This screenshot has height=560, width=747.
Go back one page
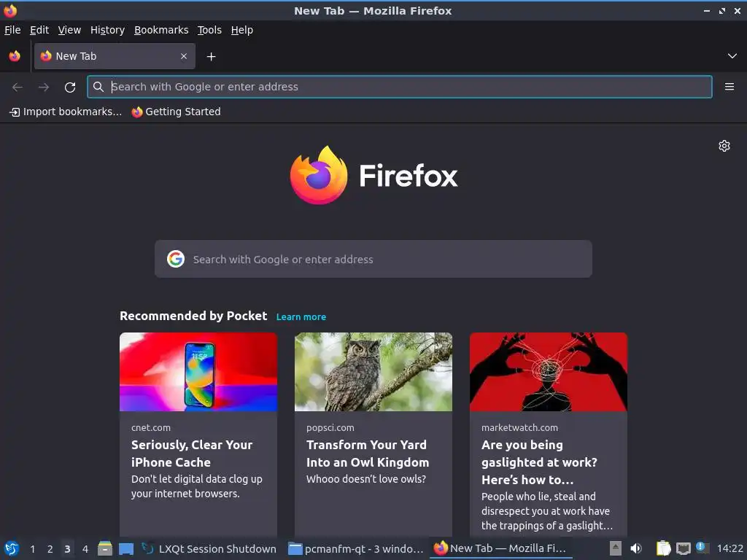(x=18, y=87)
